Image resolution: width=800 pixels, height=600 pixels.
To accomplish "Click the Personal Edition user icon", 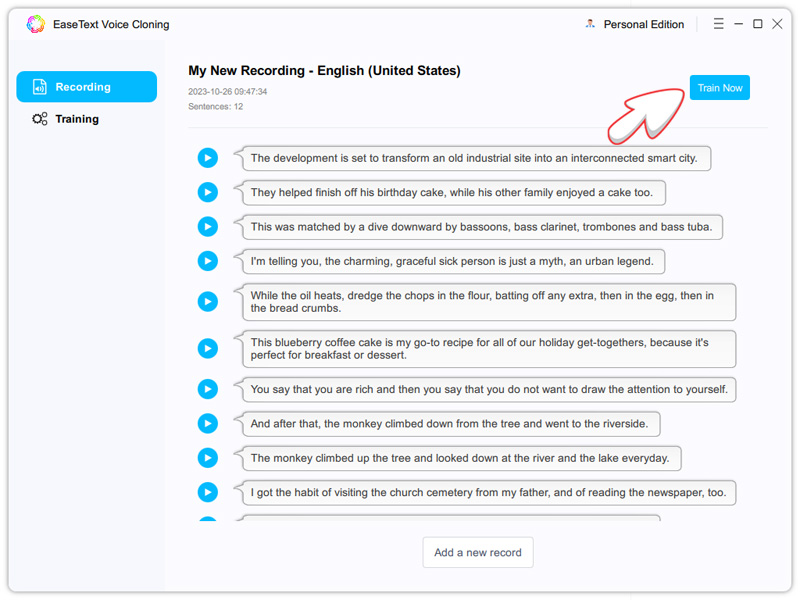I will coord(590,24).
